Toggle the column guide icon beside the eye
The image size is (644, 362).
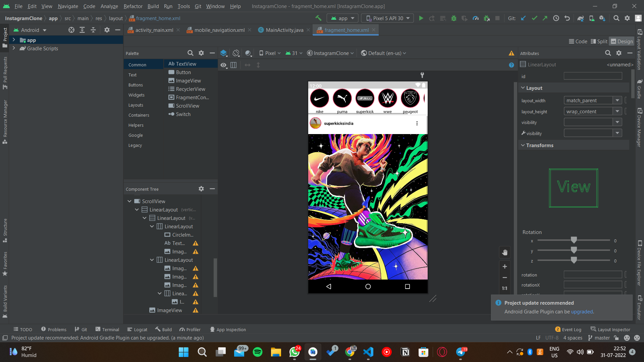pos(233,65)
